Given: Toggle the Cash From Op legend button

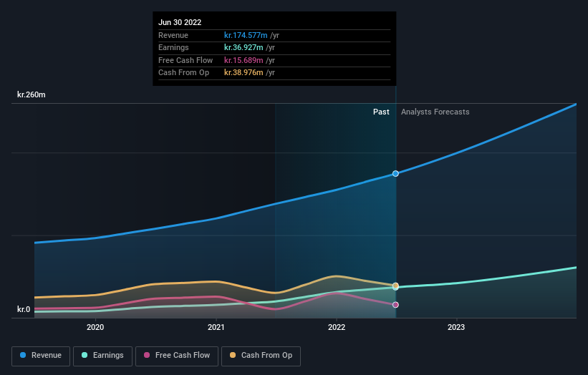Looking at the screenshot, I should 261,356.
